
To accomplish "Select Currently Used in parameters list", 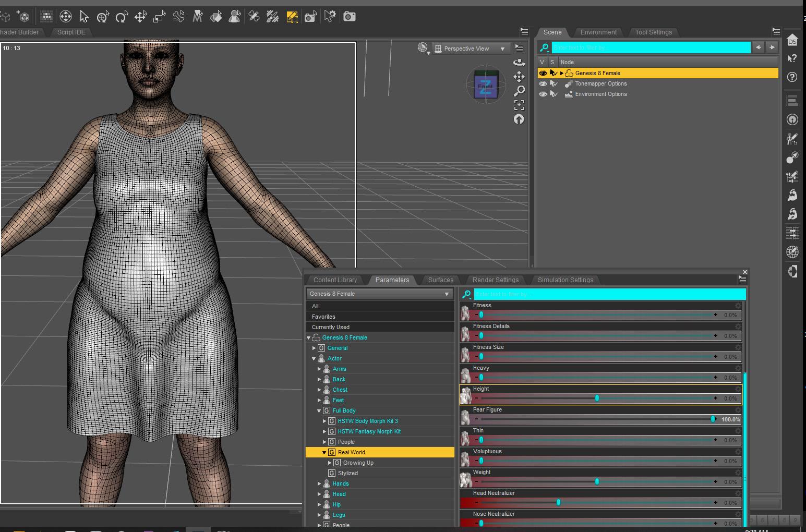I will [x=331, y=327].
